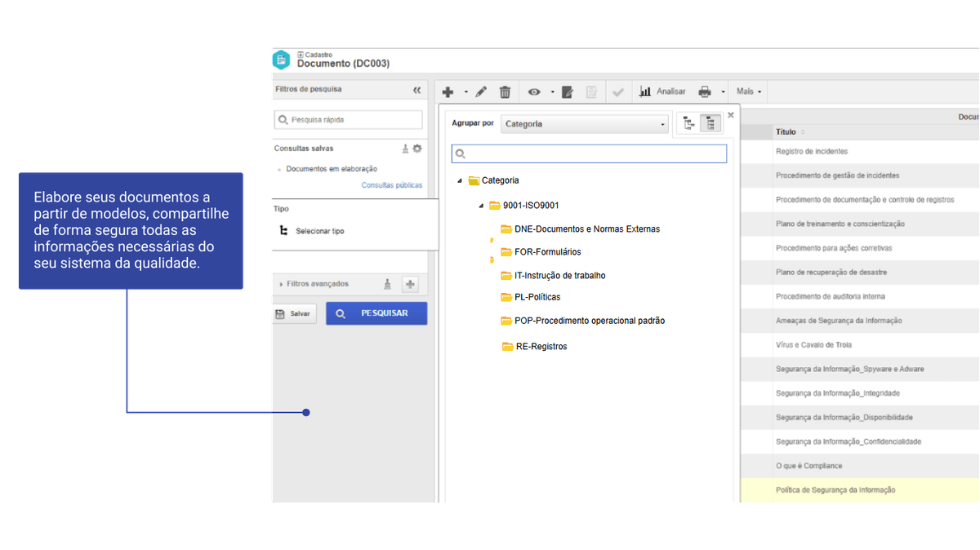980x550 pixels.
Task: Click the Pesquisa rápida search field
Action: point(349,120)
